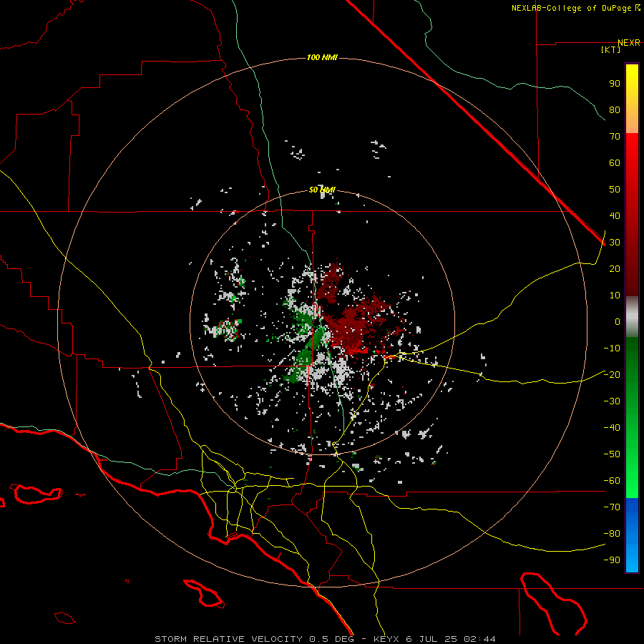Select the -60 value on the velocity scale
This screenshot has width=644, height=644.
tap(612, 481)
